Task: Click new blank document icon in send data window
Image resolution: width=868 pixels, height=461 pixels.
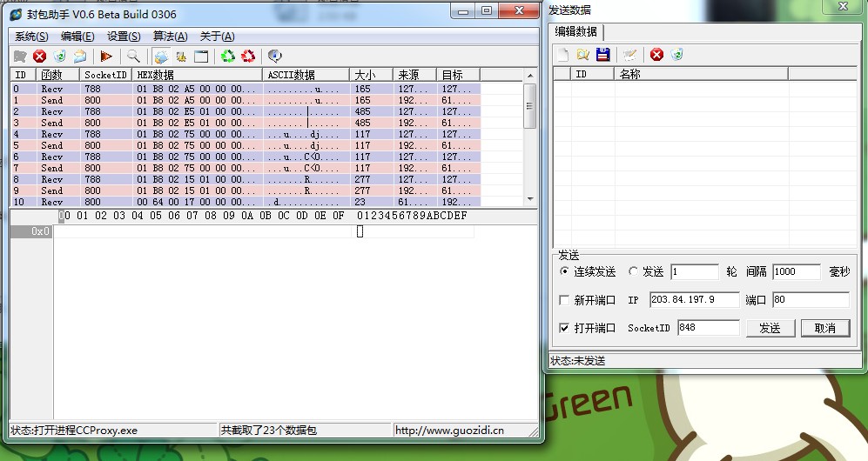Action: (x=562, y=54)
